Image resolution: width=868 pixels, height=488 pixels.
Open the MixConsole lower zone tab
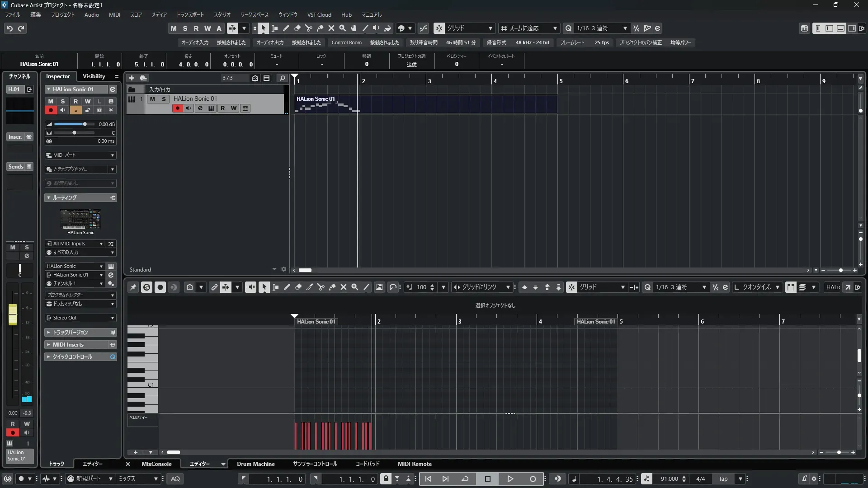[156, 464]
